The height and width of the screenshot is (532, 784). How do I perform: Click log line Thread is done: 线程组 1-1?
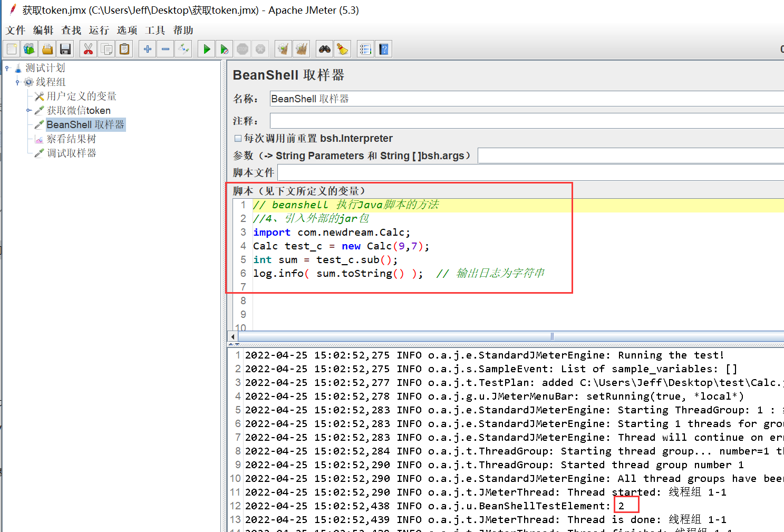pos(486,520)
